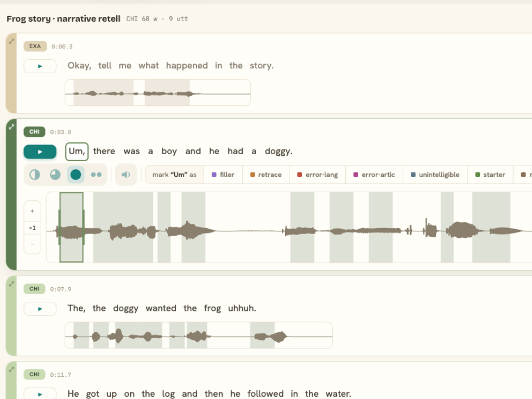Screen dimensions: 532x399
Task: Click the EXA speaker badge
Action: pos(35,46)
